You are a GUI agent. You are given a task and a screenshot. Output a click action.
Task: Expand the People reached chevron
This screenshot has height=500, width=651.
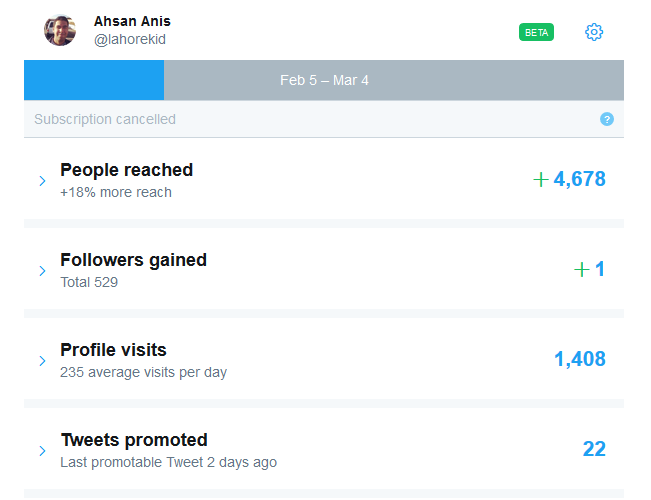(x=42, y=181)
